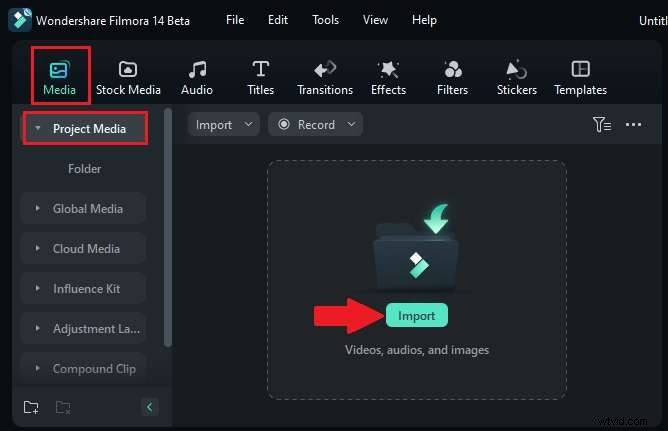The height and width of the screenshot is (431, 668).
Task: Click the Videos, audios, and images caption
Action: click(417, 350)
